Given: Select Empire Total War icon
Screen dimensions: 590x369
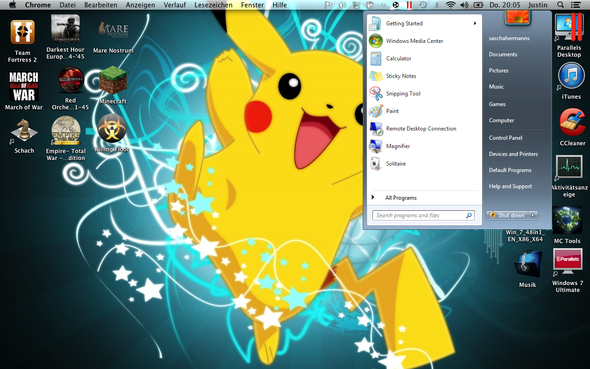Looking at the screenshot, I should coord(66,131).
